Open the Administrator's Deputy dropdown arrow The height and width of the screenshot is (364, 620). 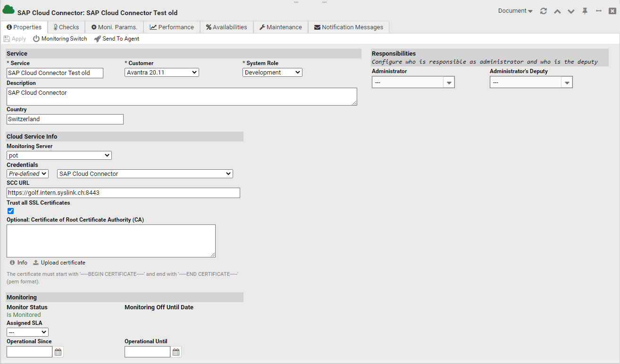point(567,83)
